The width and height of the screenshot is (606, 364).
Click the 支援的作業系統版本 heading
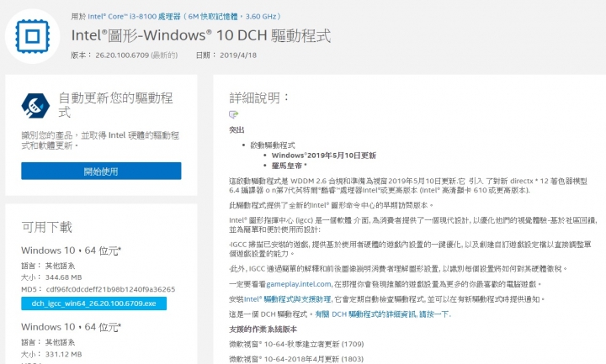coord(263,330)
